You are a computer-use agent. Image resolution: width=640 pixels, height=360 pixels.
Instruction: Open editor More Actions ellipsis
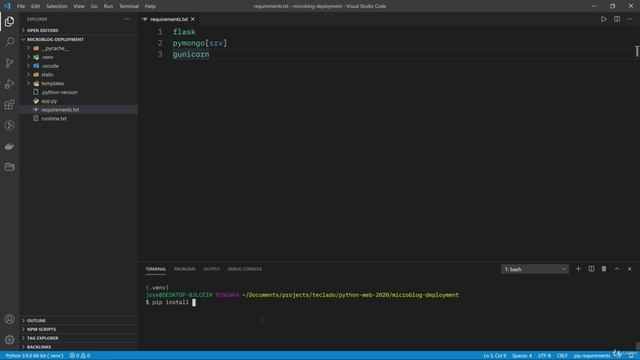click(629, 19)
